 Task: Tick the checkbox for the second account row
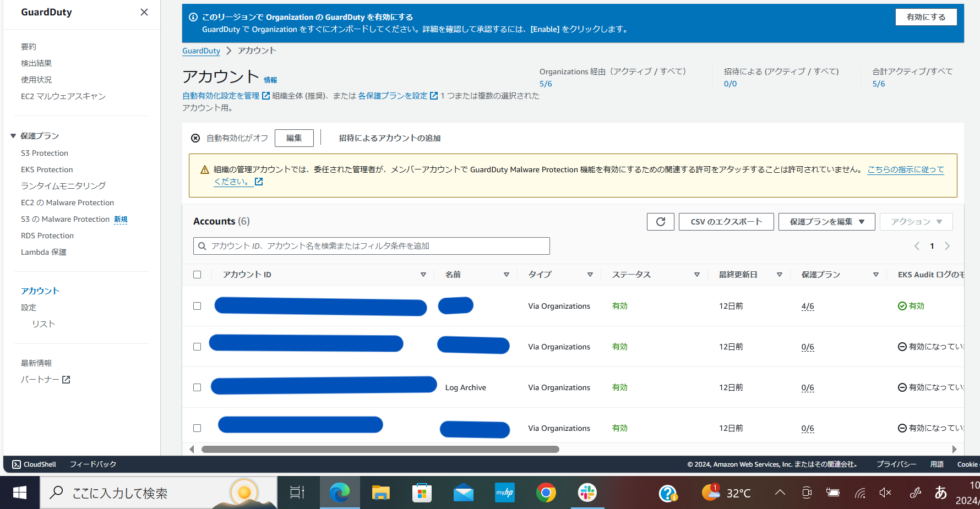click(x=197, y=347)
